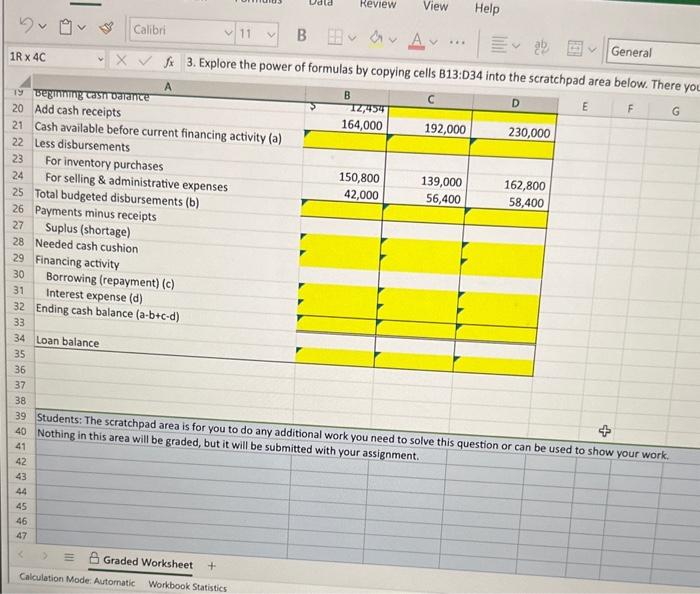700x594 pixels.
Task: Click the Select All corner triangle
Action: (x=25, y=81)
